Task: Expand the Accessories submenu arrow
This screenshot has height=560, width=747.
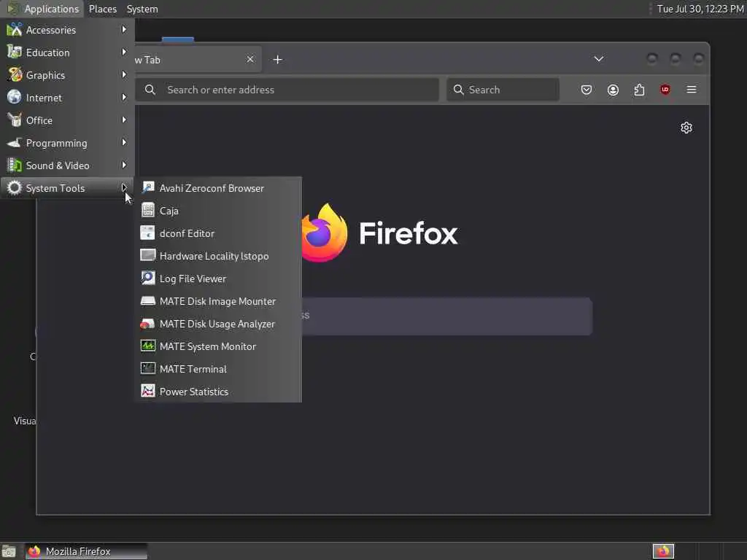Action: point(124,29)
